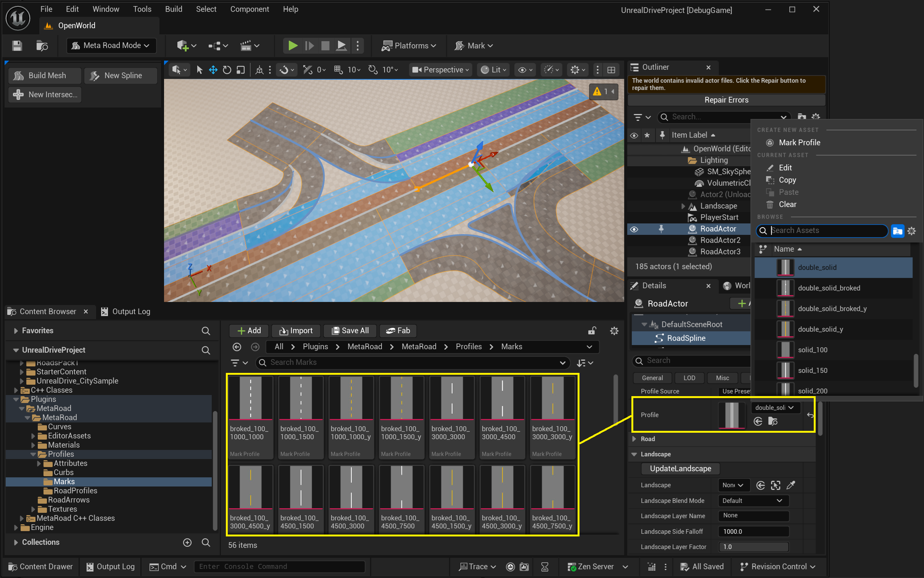Open the Profile asset dropdown showing double_soli

point(775,408)
